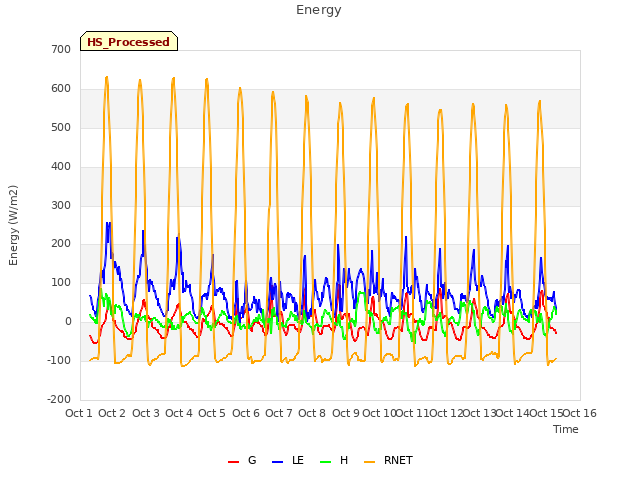
Task: Click the Oct 1 tick label
Action: click(x=79, y=413)
